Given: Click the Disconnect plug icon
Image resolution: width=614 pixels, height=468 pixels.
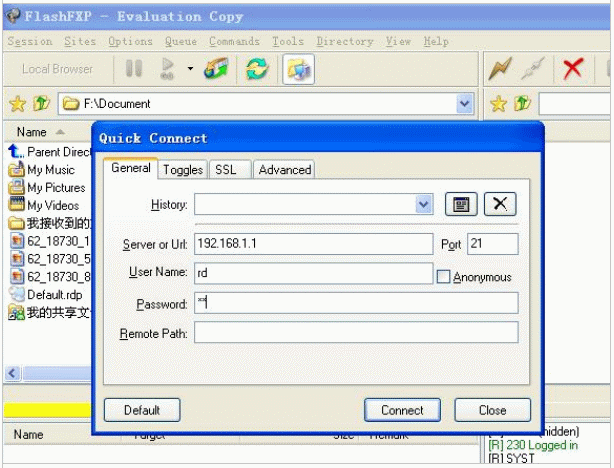Looking at the screenshot, I should [x=534, y=69].
